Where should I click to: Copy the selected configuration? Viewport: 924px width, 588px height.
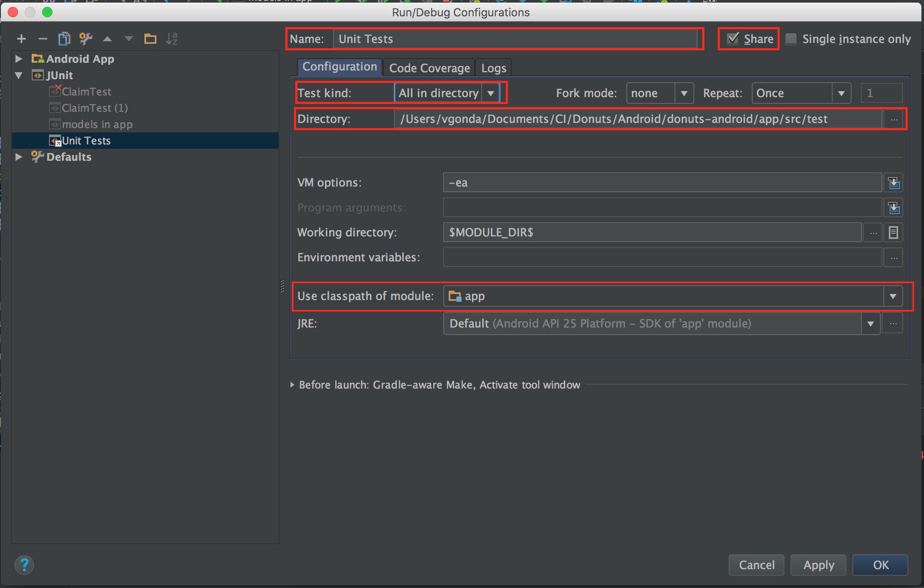click(64, 39)
